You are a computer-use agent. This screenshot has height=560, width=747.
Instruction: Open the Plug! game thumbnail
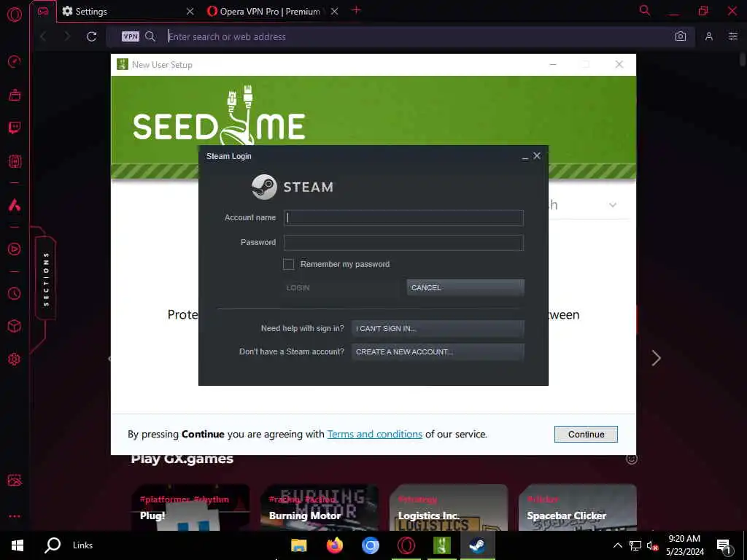pyautogui.click(x=190, y=507)
